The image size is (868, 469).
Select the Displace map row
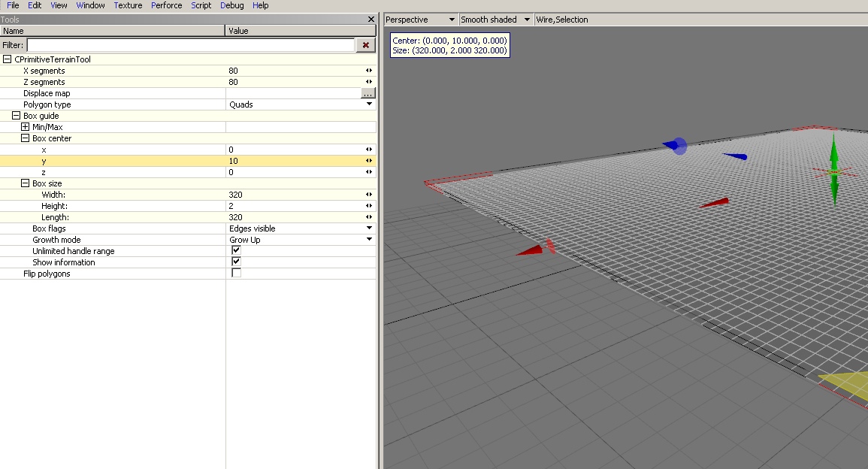[188, 93]
